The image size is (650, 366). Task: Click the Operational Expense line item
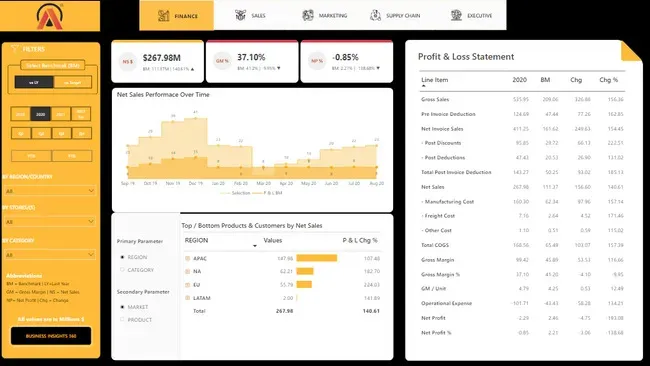[x=446, y=303]
